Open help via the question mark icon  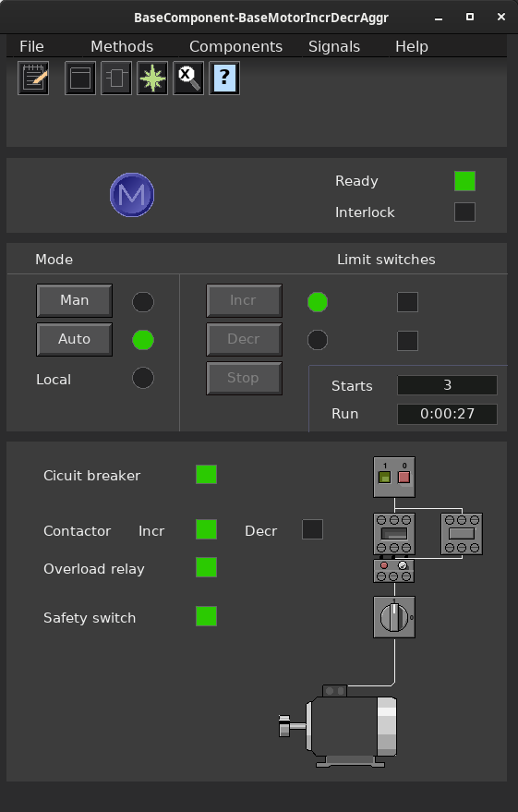(224, 79)
